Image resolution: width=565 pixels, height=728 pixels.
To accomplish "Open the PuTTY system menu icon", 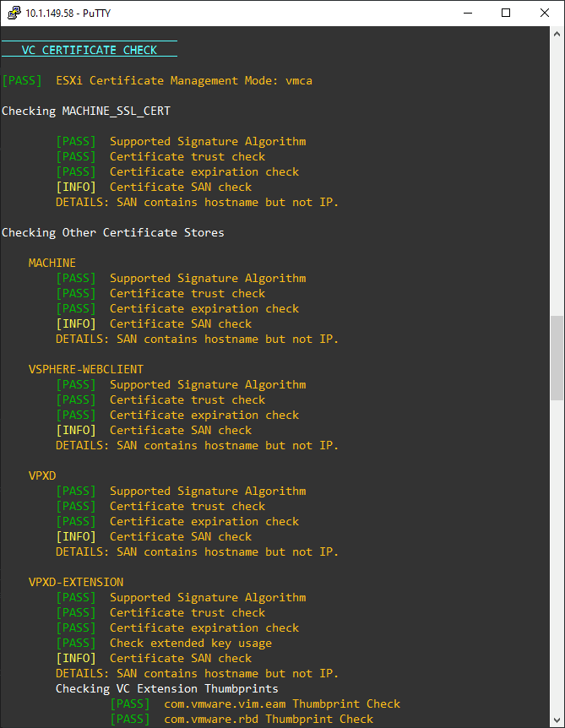I will (12, 13).
